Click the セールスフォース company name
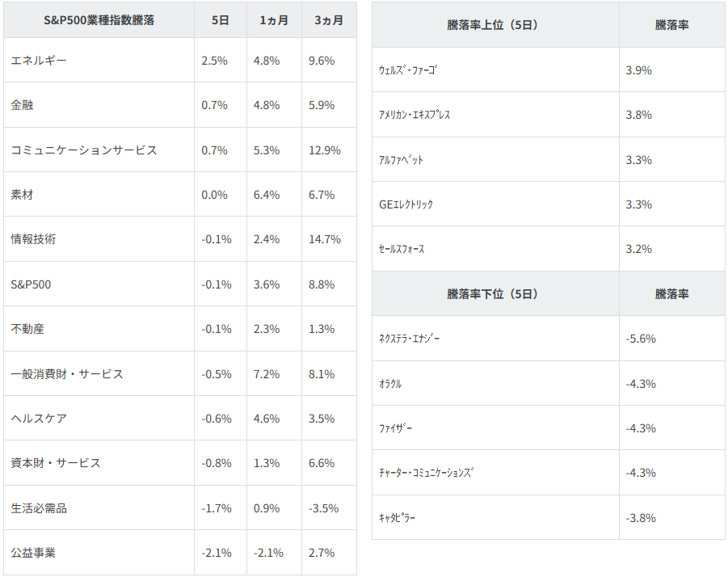The image size is (728, 577). click(x=402, y=249)
